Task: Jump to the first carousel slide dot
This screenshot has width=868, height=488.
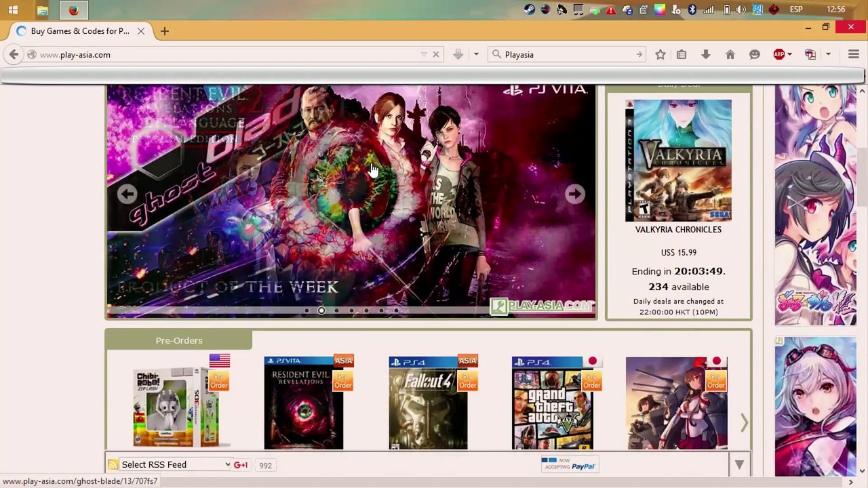Action: pyautogui.click(x=307, y=311)
